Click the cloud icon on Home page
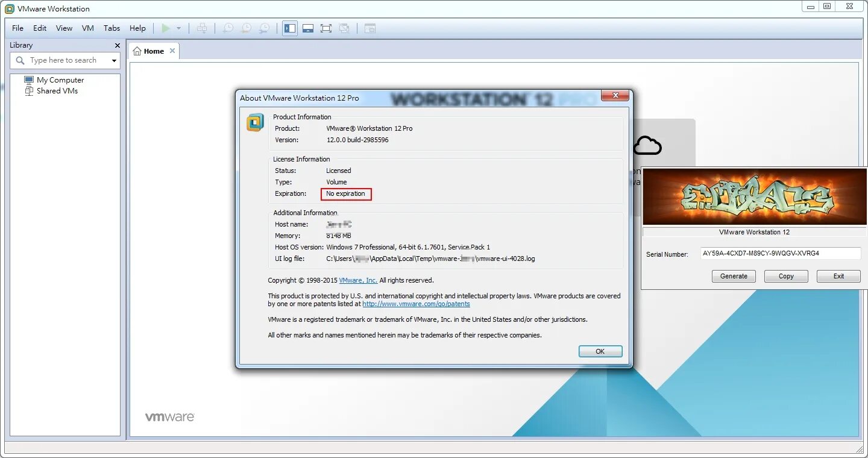The image size is (868, 458). tap(648, 145)
